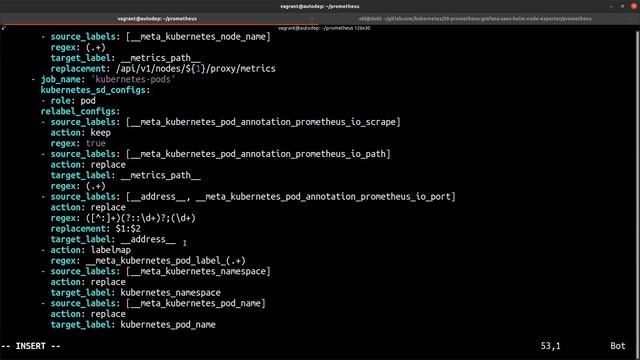Click the replacement /api/v1/nodes/${1}/proxy/metrics line
This screenshot has height=360, width=640.
coord(163,69)
